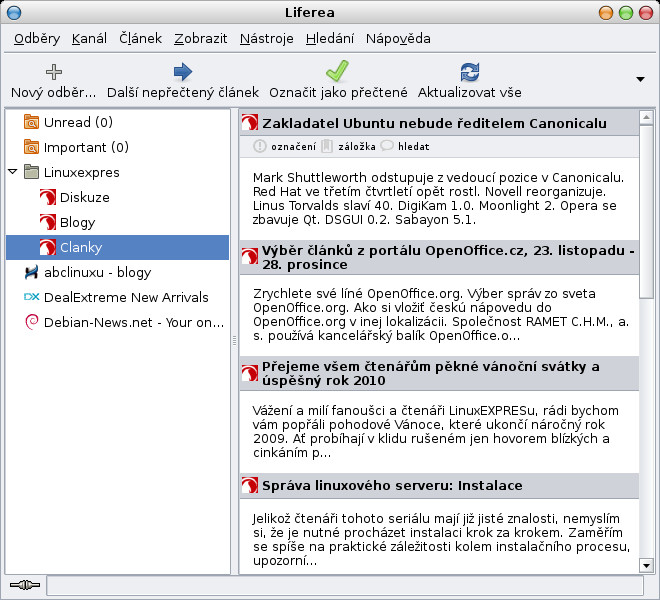Screen dimensions: 660x600
Task: Open the Odběry menu
Action: tap(37, 39)
